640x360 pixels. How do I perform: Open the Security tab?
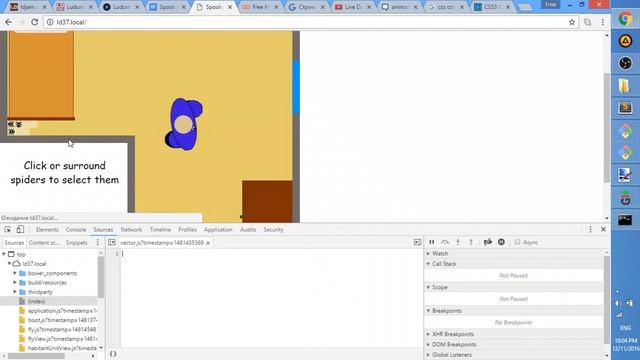(273, 230)
